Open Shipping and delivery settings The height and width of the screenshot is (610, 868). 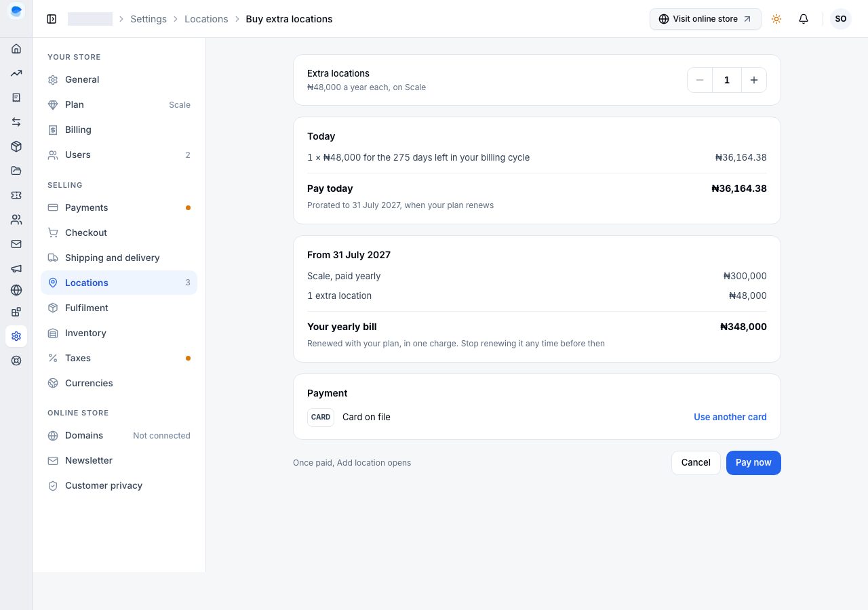119,258
